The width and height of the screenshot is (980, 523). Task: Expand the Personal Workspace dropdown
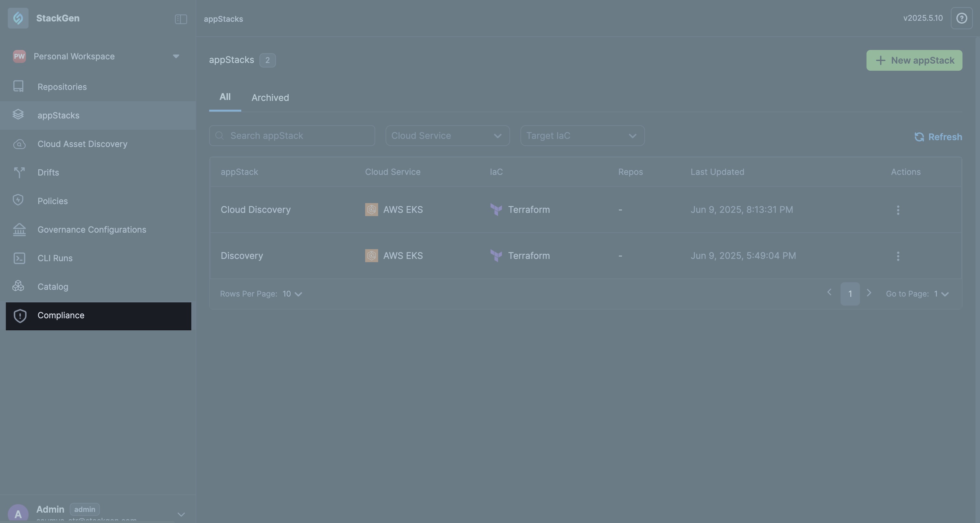pos(176,56)
